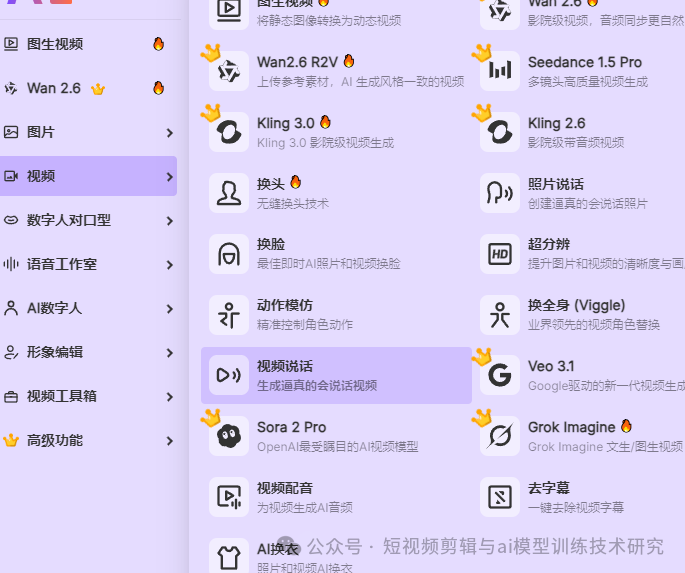Click the 图片 sidebar image icon
Viewport: 685px width, 573px height.
11,132
